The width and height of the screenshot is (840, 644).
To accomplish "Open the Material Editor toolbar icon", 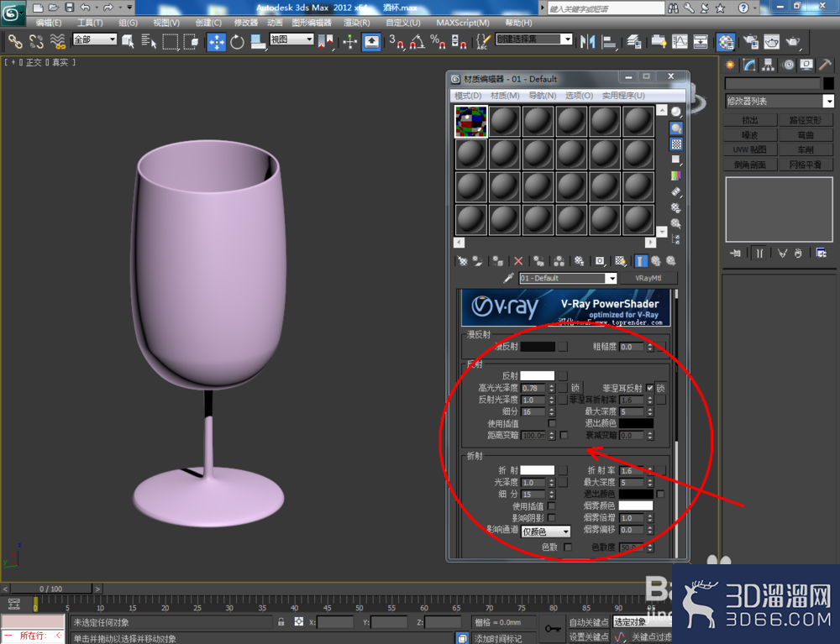I will coord(726,42).
